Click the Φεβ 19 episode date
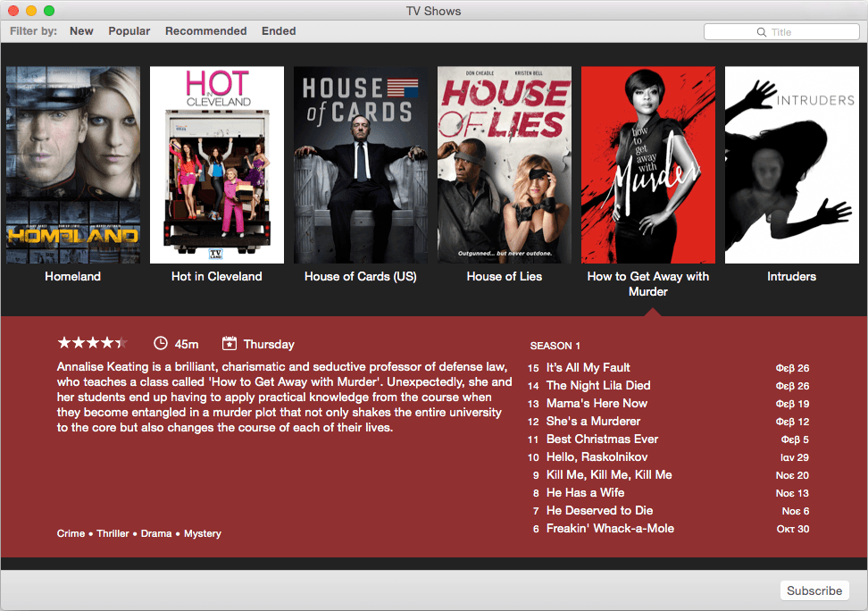This screenshot has height=611, width=868. click(792, 404)
